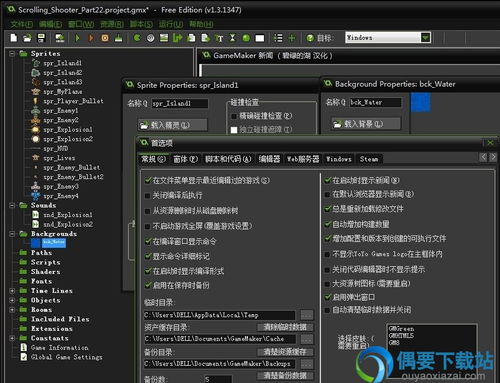The height and width of the screenshot is (383, 500).
Task: Expand the Constants folder
Action: coord(12,338)
